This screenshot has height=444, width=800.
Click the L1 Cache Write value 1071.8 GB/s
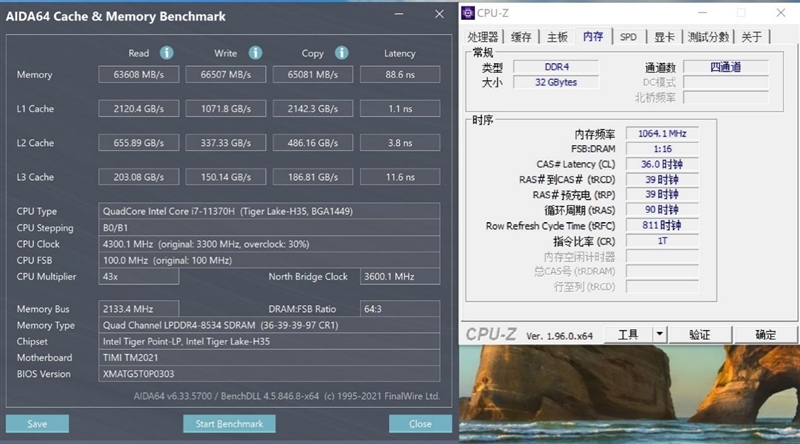(226, 109)
